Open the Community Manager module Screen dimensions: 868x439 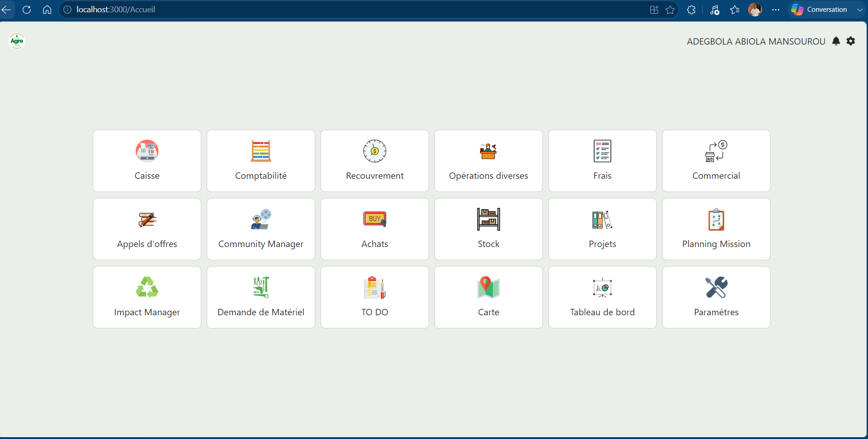261,229
